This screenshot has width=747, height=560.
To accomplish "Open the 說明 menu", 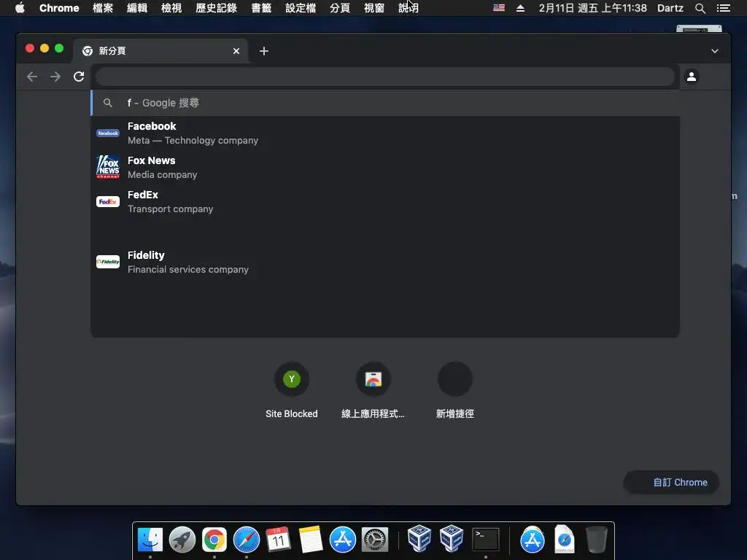I will (x=409, y=8).
